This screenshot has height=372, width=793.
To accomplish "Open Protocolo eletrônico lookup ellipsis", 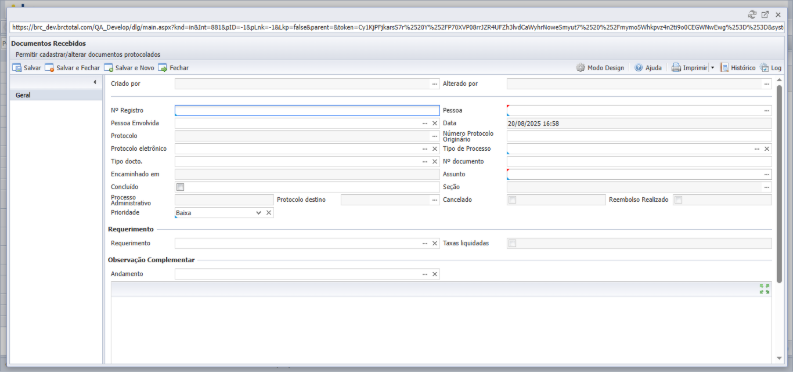I will pos(425,149).
